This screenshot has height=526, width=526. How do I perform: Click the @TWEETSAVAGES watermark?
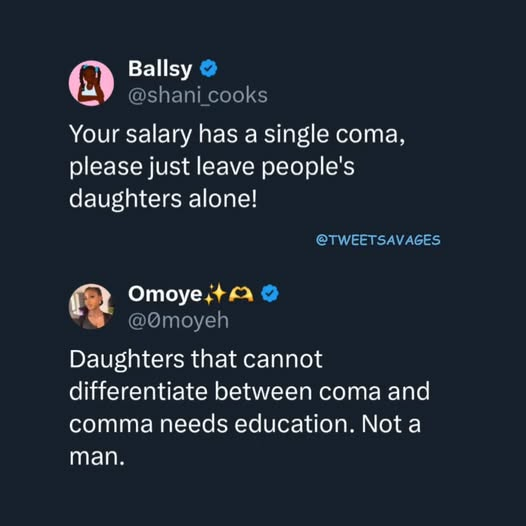coord(378,240)
